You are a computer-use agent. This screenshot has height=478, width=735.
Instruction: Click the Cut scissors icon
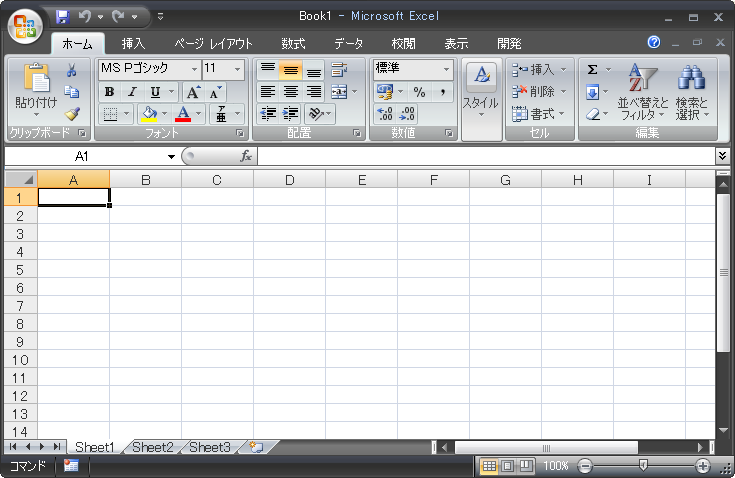pos(71,70)
